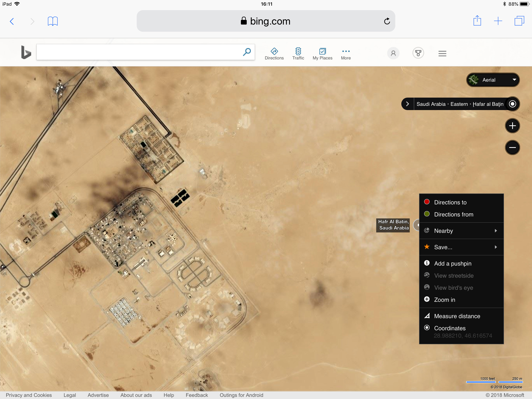Choose Measure distance from context menu
This screenshot has height=399, width=532.
tap(457, 316)
